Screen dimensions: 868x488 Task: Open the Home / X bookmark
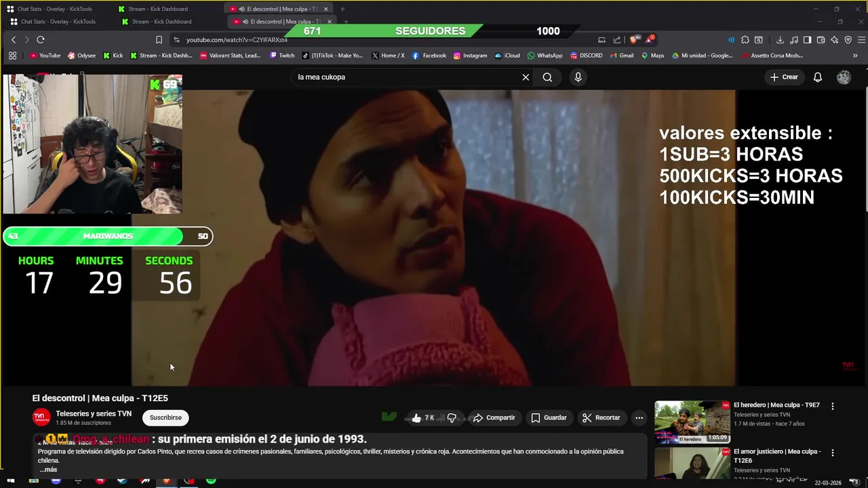[388, 56]
